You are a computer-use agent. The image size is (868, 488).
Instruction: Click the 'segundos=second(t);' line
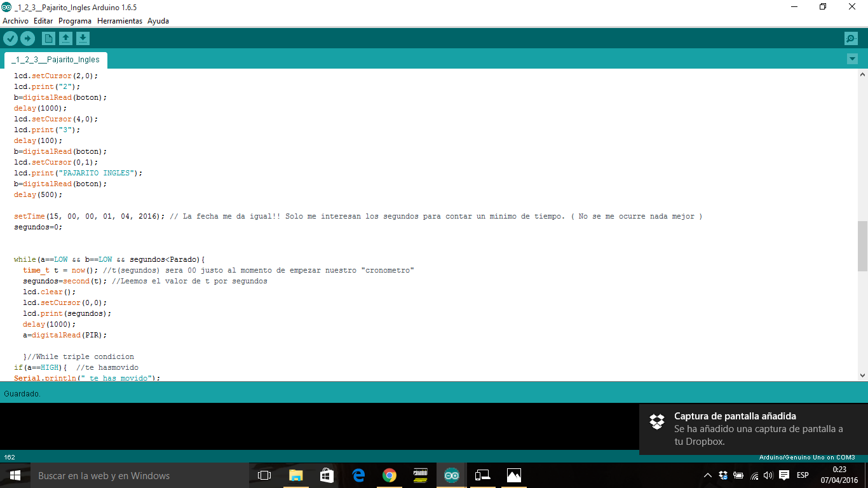point(146,281)
